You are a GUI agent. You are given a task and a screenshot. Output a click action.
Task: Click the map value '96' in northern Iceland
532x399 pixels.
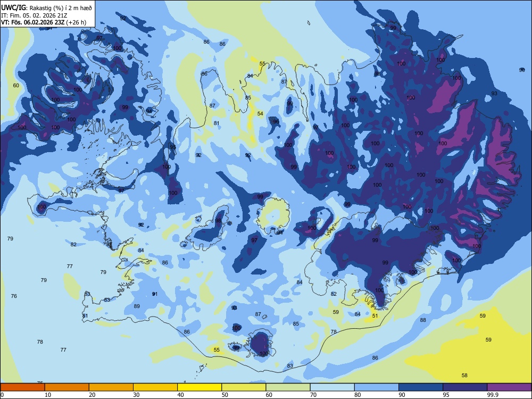[x=276, y=121]
